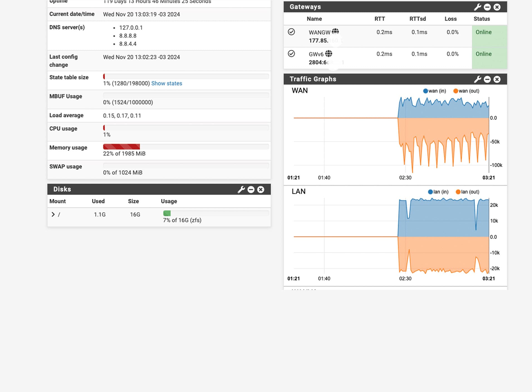Hide the lan (out) legend series
532x392 pixels.
point(467,192)
